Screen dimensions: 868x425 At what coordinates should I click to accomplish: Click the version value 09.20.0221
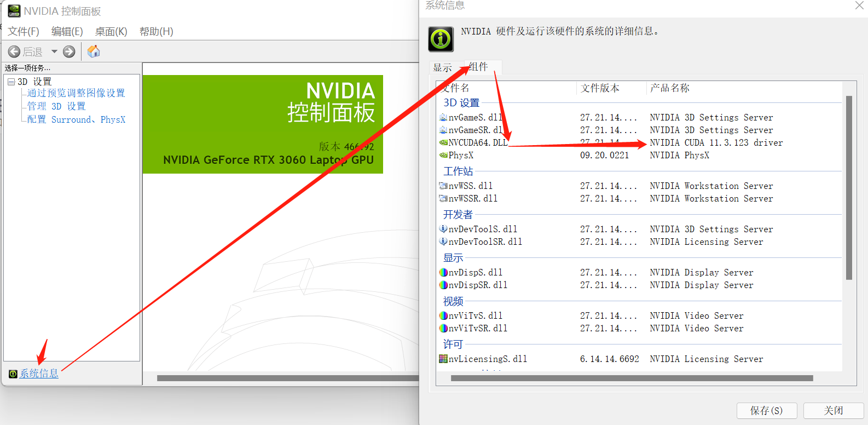tap(605, 155)
